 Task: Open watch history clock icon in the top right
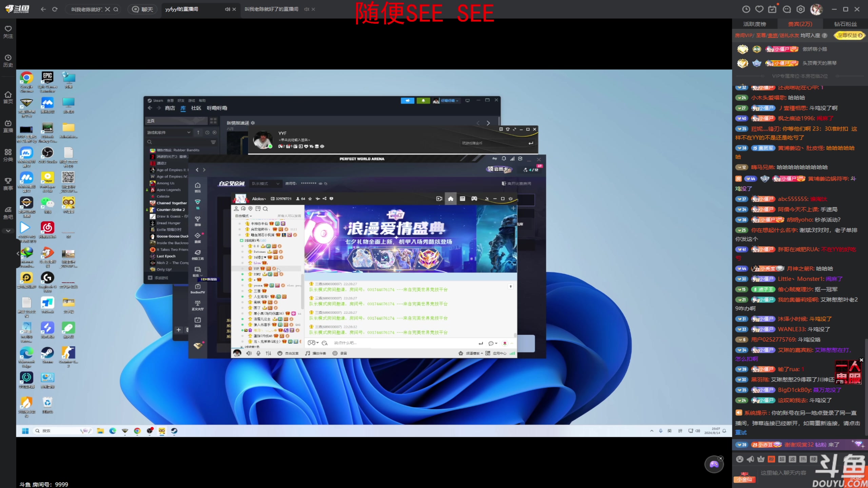[746, 9]
